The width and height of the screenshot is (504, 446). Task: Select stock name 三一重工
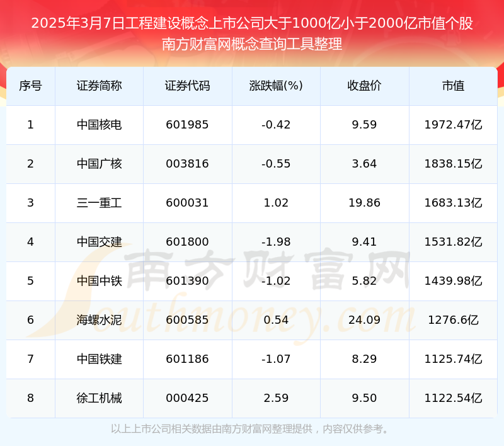coord(99,203)
